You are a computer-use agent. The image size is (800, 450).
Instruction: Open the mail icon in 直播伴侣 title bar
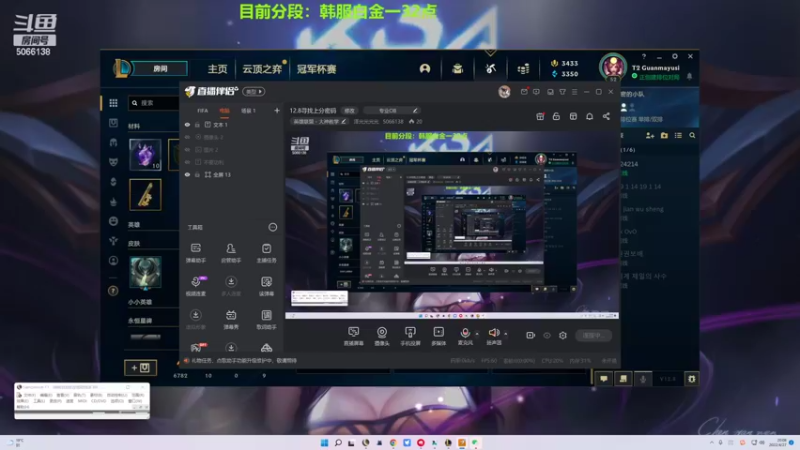click(x=524, y=92)
